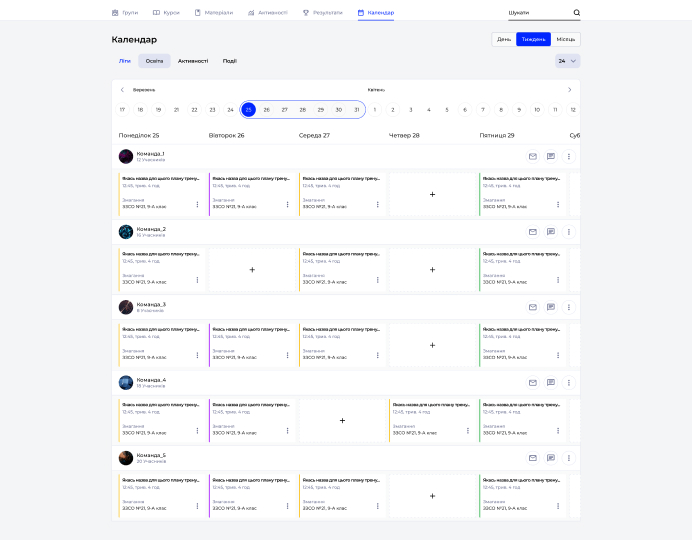Go to next dates with right chevron
The width and height of the screenshot is (692, 540).
tap(569, 90)
